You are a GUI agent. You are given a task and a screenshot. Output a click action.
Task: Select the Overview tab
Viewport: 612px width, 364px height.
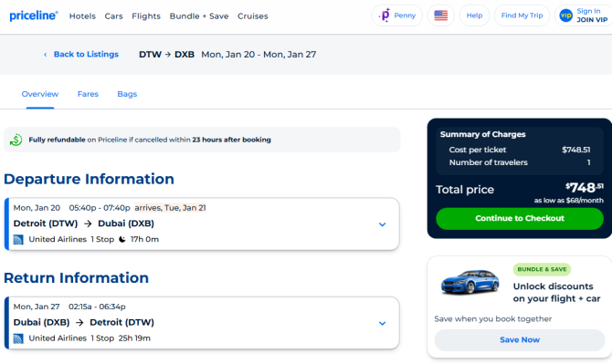click(40, 94)
